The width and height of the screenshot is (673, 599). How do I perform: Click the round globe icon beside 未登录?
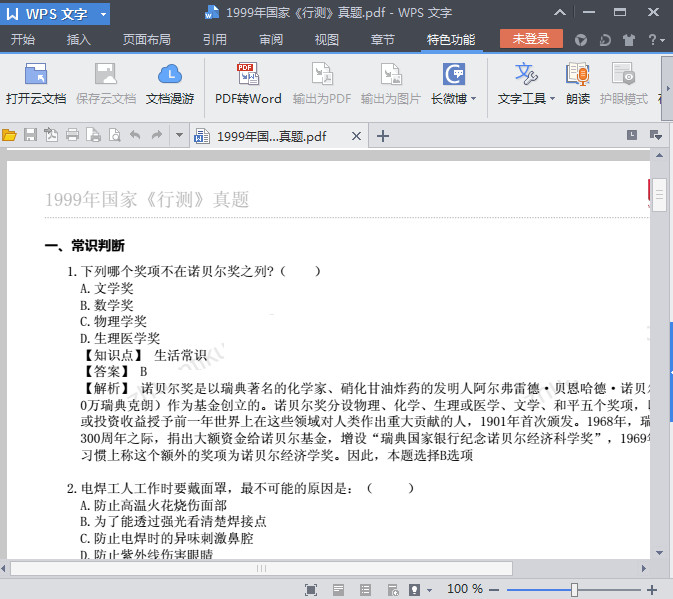[x=581, y=40]
